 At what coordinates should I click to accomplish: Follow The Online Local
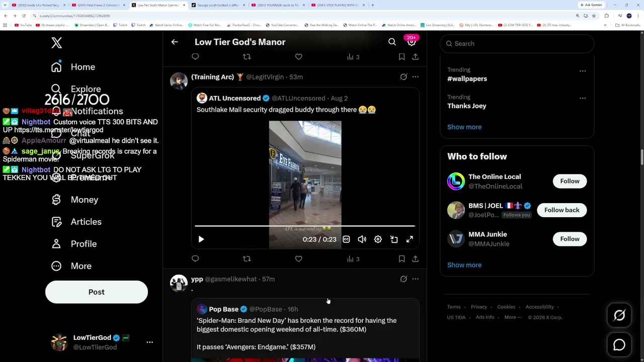tap(570, 181)
